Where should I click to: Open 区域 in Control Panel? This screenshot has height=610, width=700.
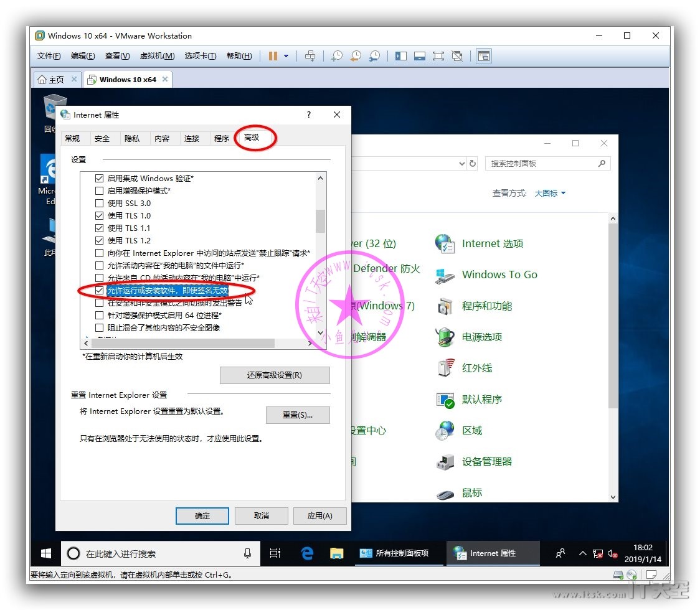coord(459,431)
